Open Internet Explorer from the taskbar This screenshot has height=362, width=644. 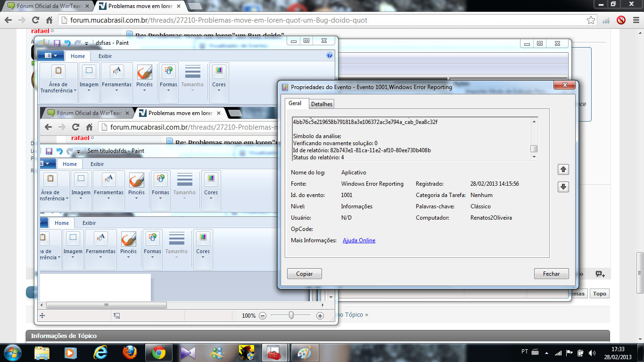tap(100, 353)
